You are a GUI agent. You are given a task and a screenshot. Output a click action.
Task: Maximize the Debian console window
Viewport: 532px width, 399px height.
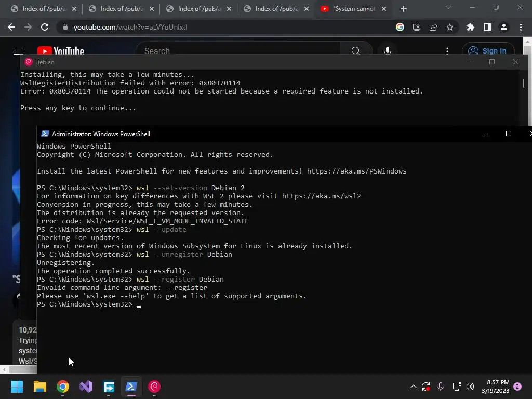[x=492, y=62]
